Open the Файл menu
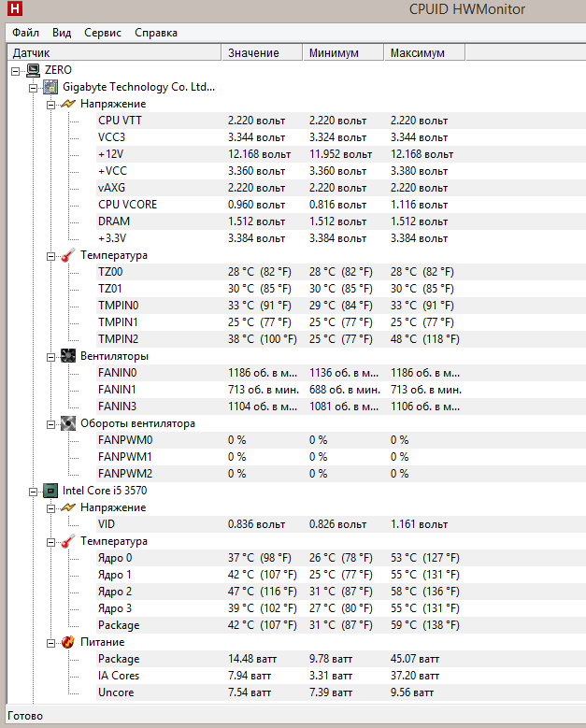The height and width of the screenshot is (728, 586). click(x=27, y=32)
